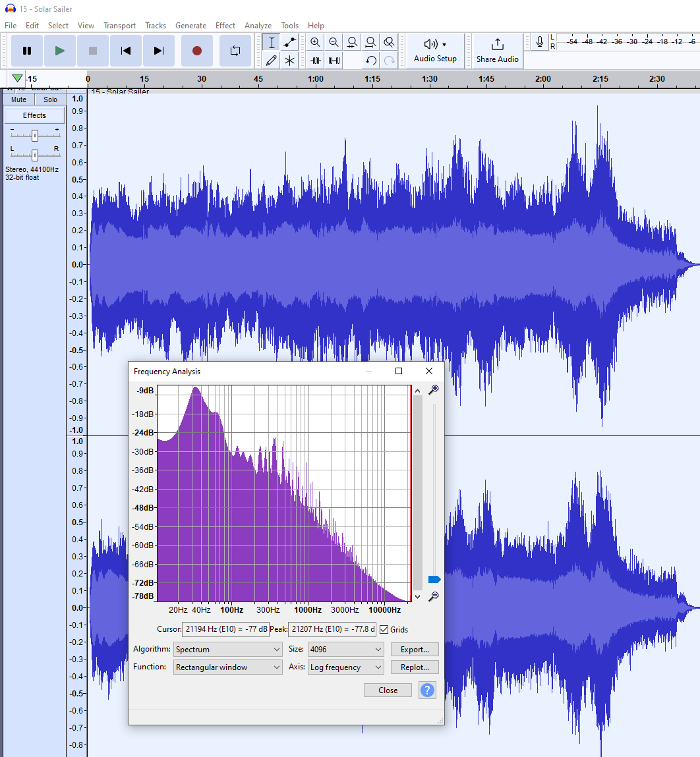Open the Effect menu

click(x=225, y=26)
